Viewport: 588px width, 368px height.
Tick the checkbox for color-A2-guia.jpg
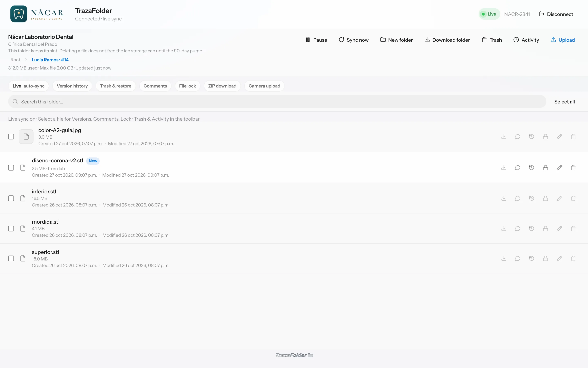(x=11, y=137)
